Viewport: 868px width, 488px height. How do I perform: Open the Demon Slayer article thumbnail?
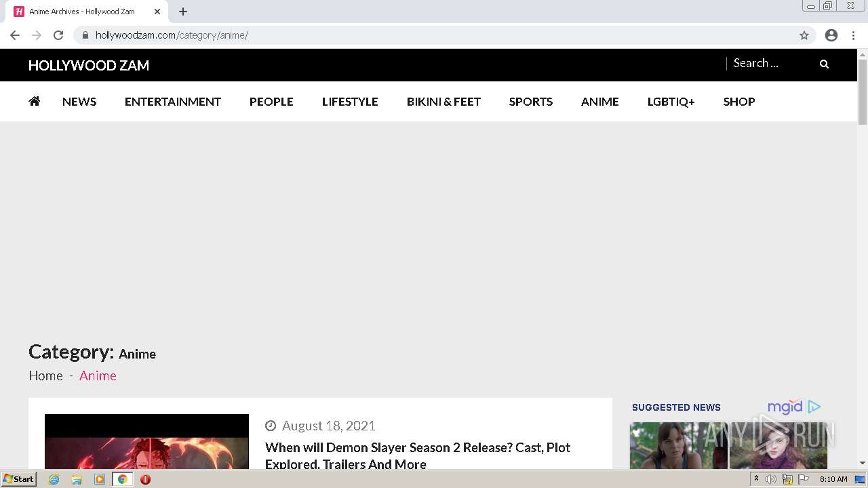pyautogui.click(x=146, y=441)
